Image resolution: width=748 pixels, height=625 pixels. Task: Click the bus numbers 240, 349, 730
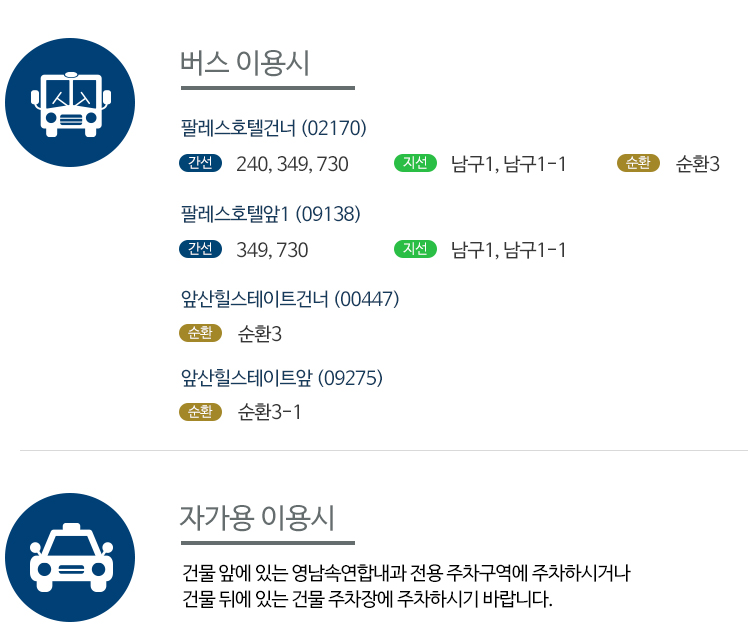point(292,164)
